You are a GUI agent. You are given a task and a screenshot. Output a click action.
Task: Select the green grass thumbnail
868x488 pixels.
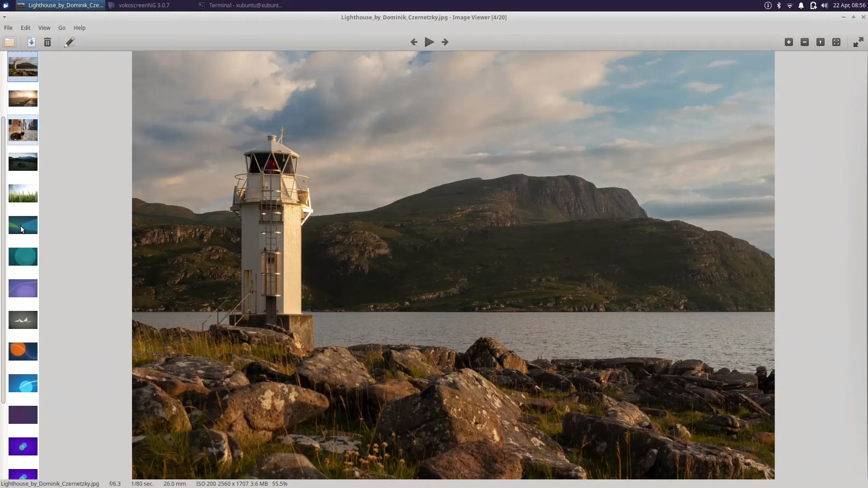point(23,193)
